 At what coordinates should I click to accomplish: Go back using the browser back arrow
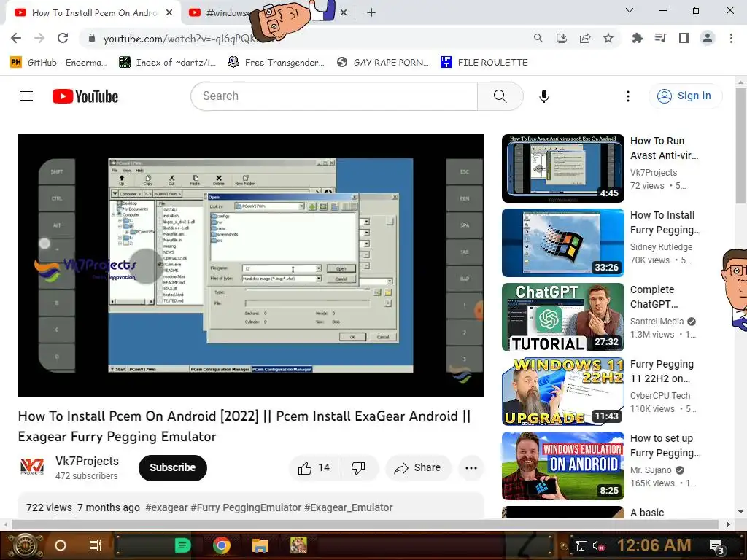click(16, 38)
